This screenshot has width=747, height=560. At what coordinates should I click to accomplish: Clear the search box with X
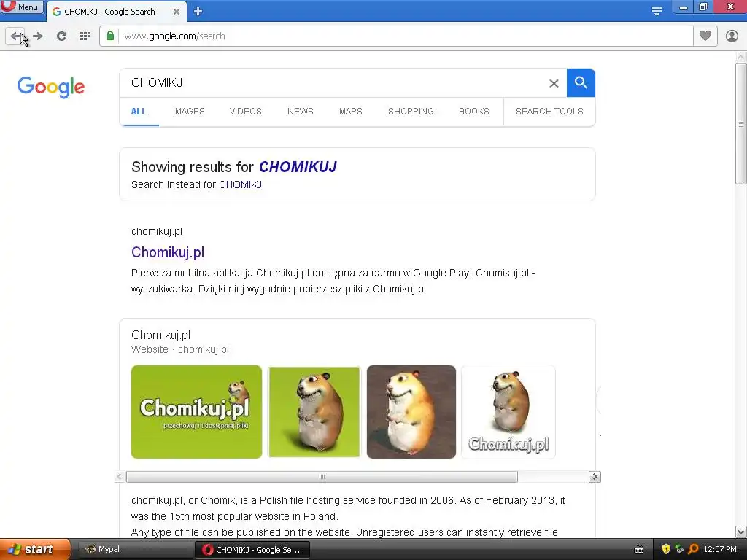tap(554, 83)
